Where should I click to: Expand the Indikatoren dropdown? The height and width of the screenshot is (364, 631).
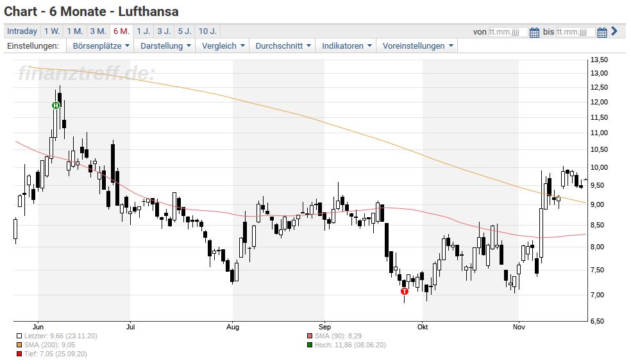coord(346,46)
